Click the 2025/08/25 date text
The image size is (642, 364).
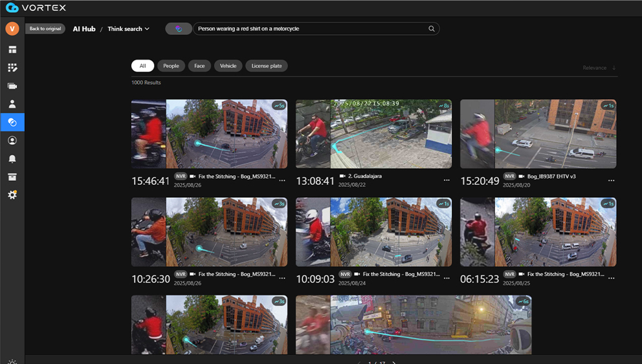(x=516, y=283)
